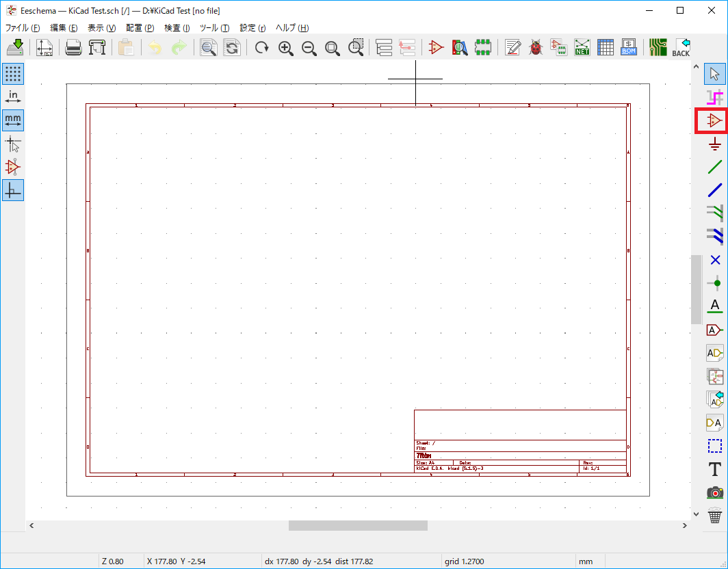Place hierarchical pin in sheet

point(715,423)
